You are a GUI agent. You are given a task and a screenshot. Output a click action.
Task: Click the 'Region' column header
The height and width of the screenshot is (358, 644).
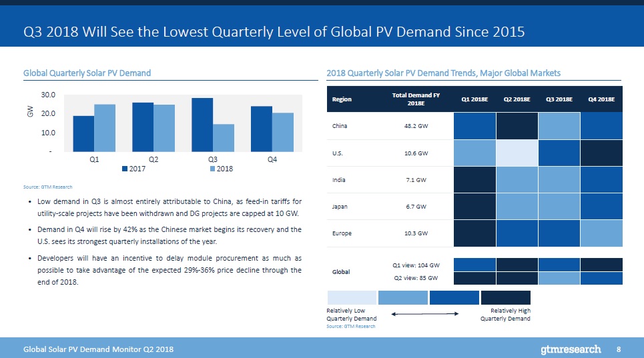342,99
